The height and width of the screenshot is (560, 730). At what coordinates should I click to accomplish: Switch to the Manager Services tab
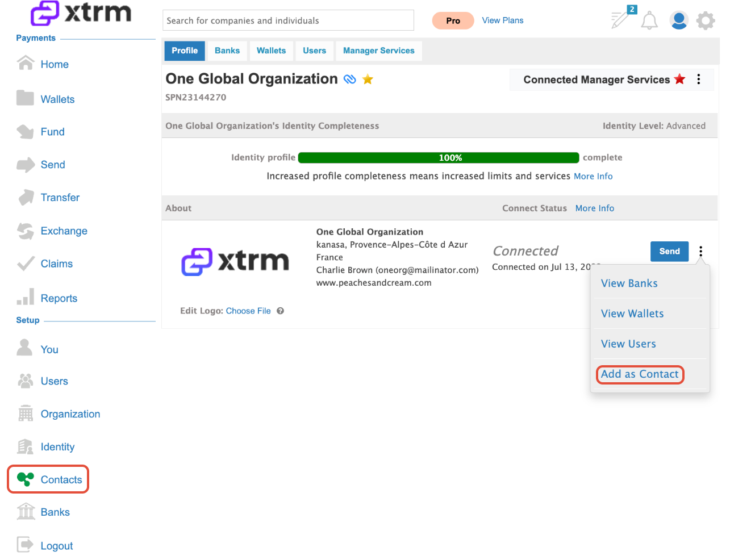(379, 51)
